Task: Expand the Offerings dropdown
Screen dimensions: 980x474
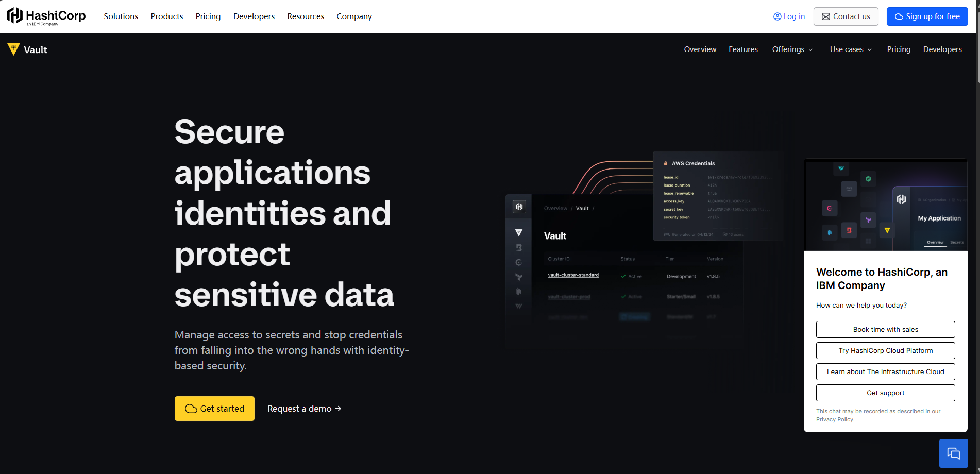Action: point(792,49)
